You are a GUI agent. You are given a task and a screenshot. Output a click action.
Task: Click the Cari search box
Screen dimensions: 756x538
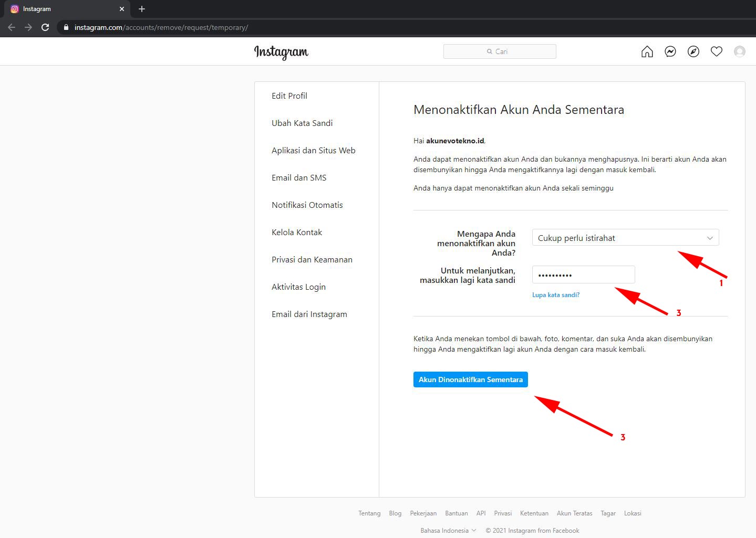point(500,51)
